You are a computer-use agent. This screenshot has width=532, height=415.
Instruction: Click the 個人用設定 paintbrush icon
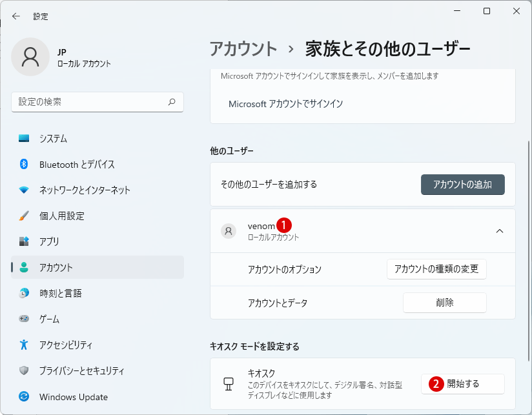[24, 216]
